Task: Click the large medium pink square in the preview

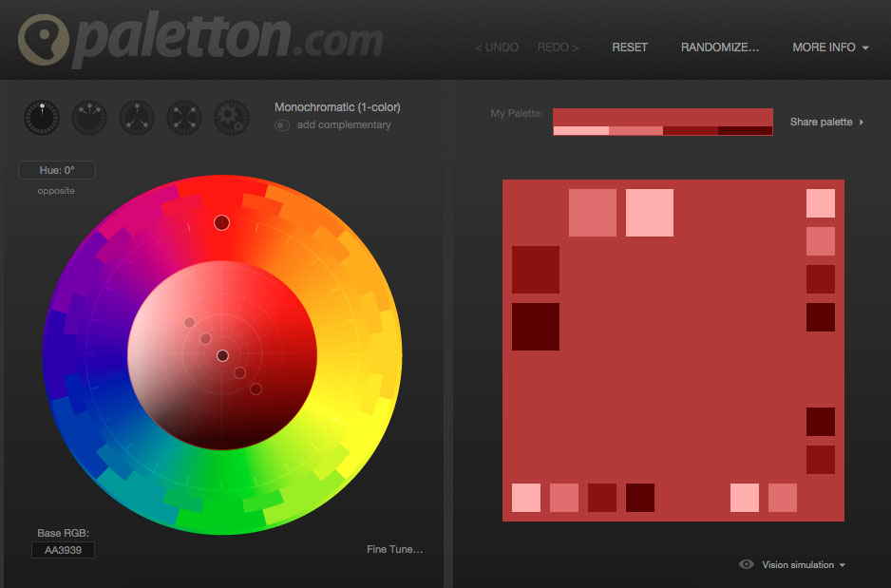Action: pos(593,213)
